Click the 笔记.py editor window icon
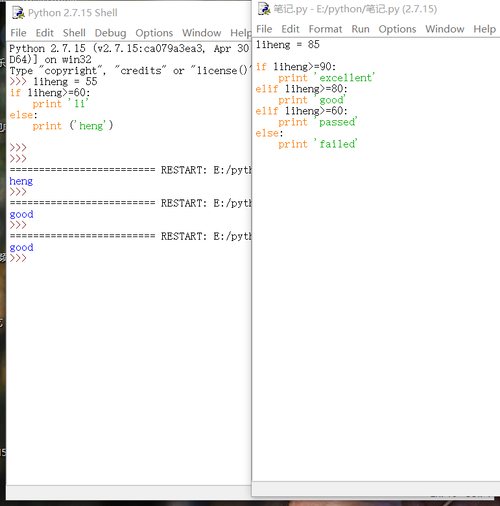 coord(264,9)
